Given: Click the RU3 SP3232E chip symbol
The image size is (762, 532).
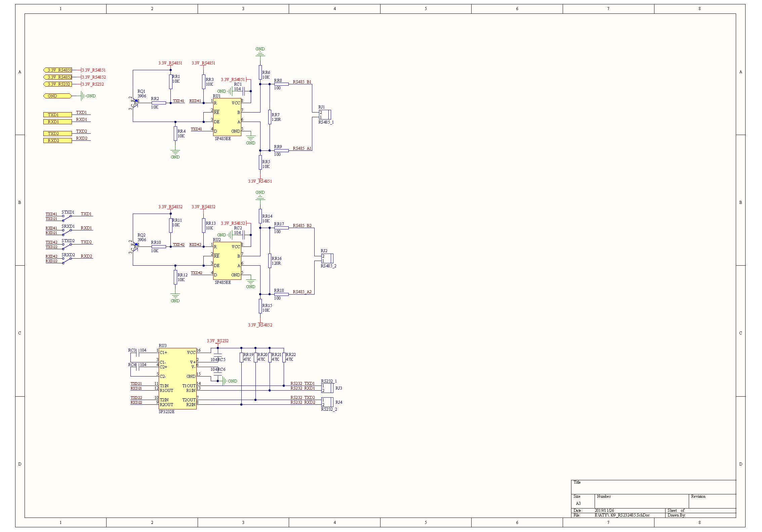Looking at the screenshot, I should [x=177, y=379].
